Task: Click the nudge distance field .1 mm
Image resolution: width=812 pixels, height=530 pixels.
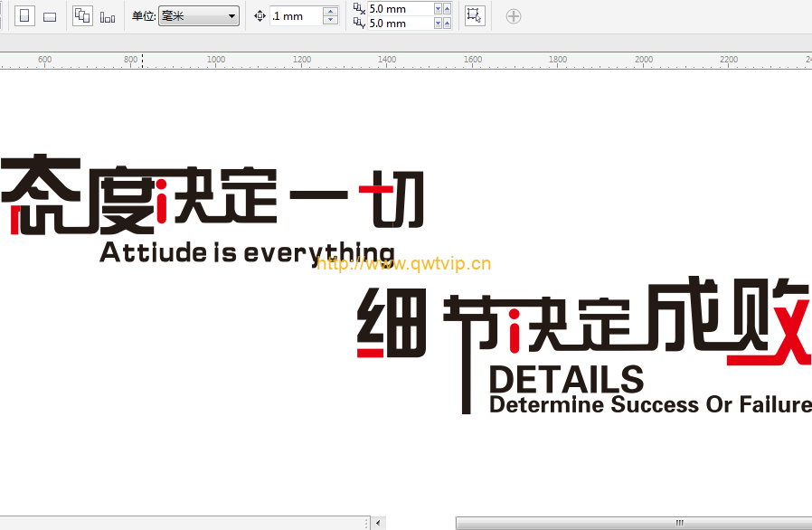Action: 296,16
